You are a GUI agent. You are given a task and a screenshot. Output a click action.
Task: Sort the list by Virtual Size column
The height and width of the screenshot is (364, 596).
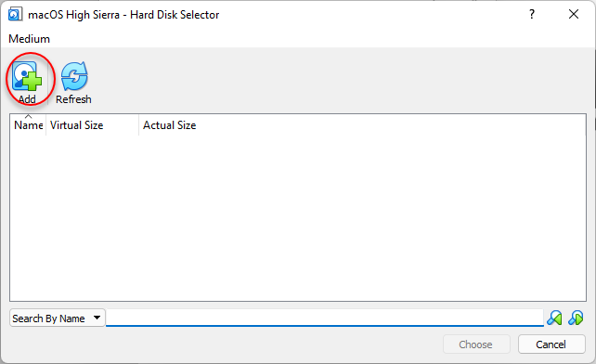pyautogui.click(x=92, y=125)
